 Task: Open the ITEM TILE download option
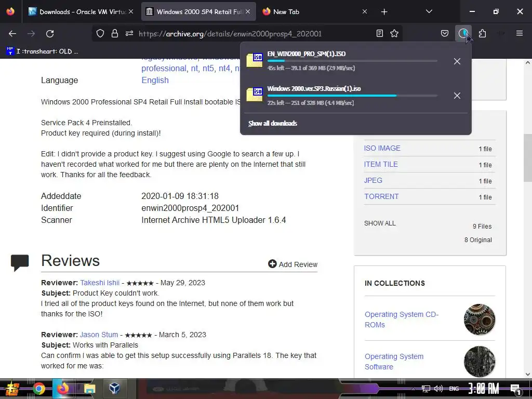[381, 164]
